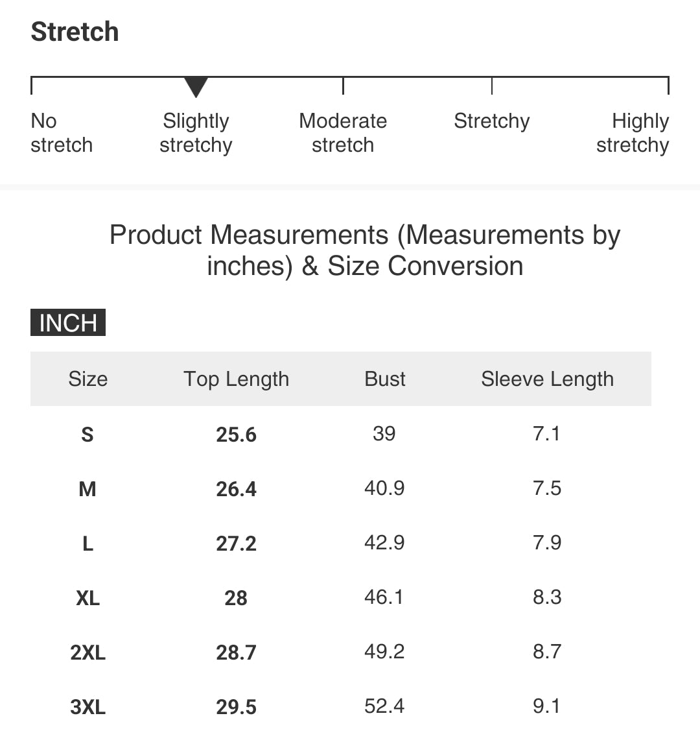Select the INCH unit label

coord(68,323)
